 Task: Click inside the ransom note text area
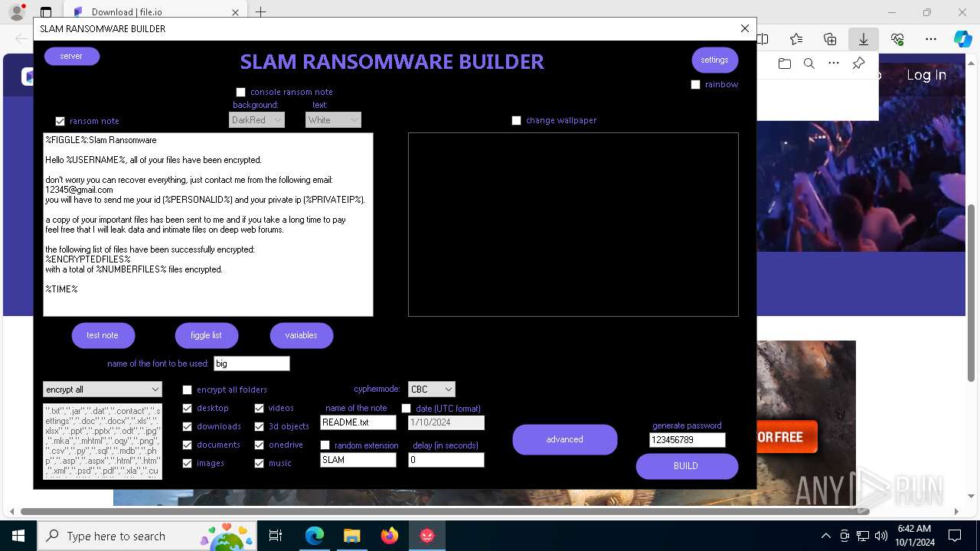pyautogui.click(x=208, y=224)
